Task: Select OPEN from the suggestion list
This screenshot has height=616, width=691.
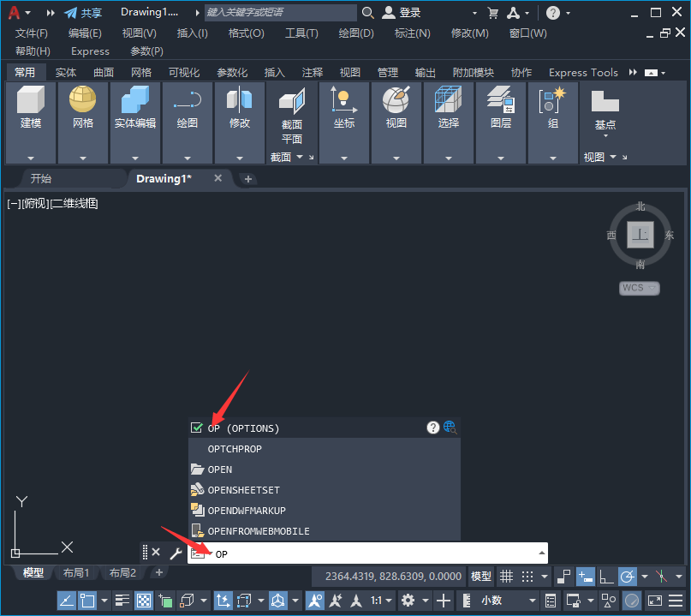Action: click(x=324, y=469)
